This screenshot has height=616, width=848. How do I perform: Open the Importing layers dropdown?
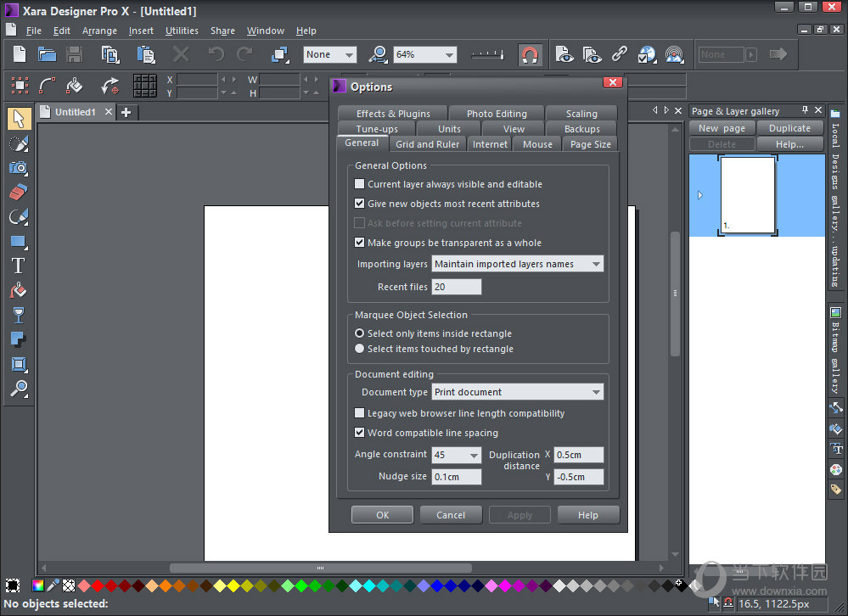[x=518, y=264]
